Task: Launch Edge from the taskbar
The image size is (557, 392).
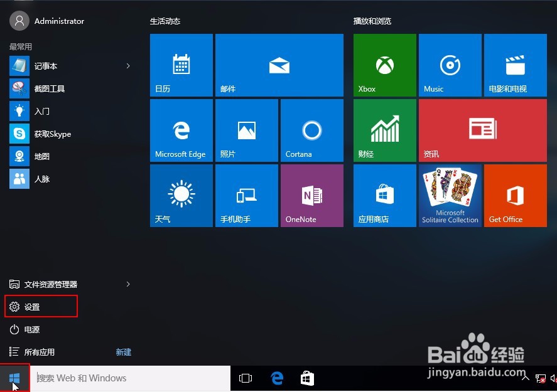Action: pos(277,378)
